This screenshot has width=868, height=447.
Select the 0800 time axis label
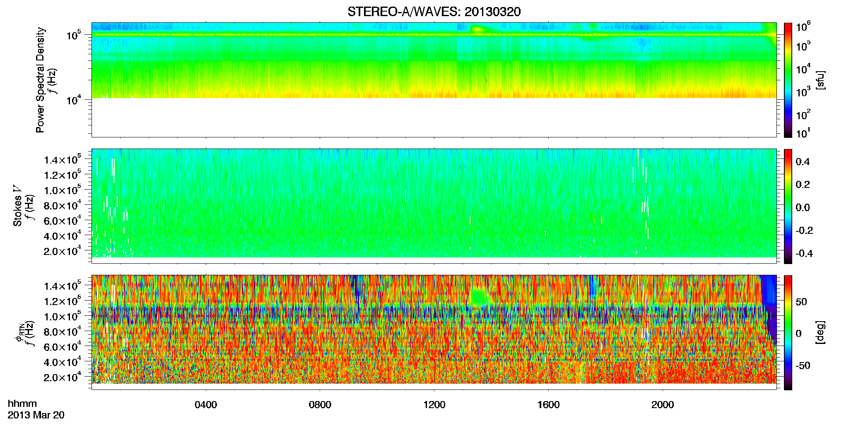click(320, 405)
